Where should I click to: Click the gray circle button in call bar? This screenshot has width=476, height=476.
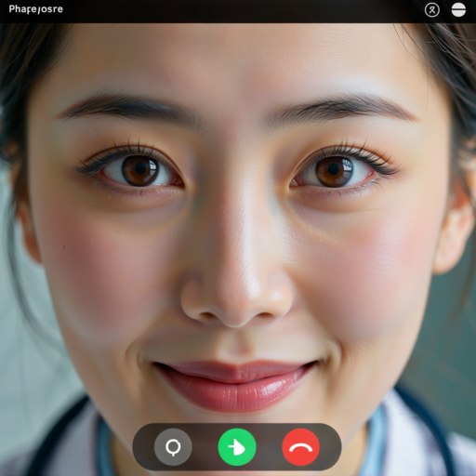pyautogui.click(x=173, y=447)
